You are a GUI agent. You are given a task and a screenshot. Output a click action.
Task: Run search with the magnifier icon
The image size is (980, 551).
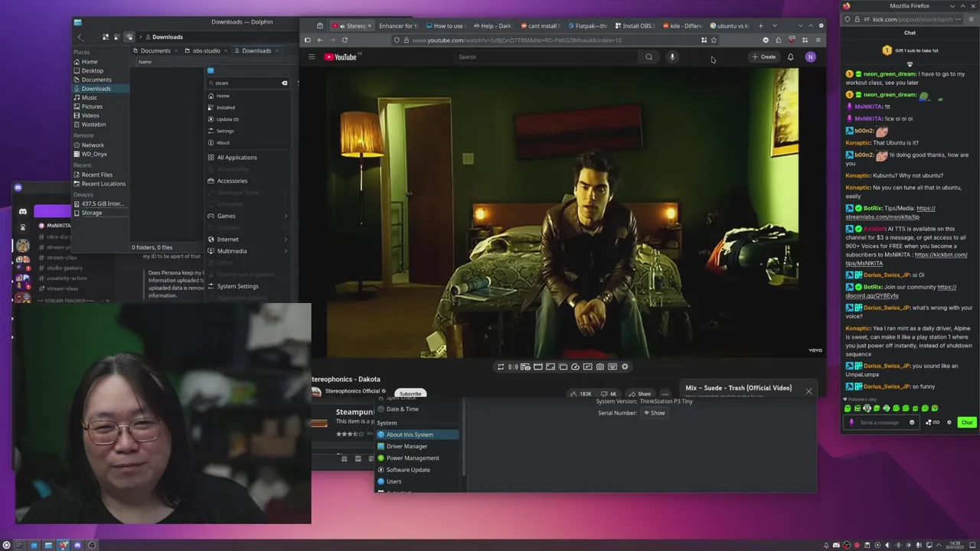tap(648, 57)
